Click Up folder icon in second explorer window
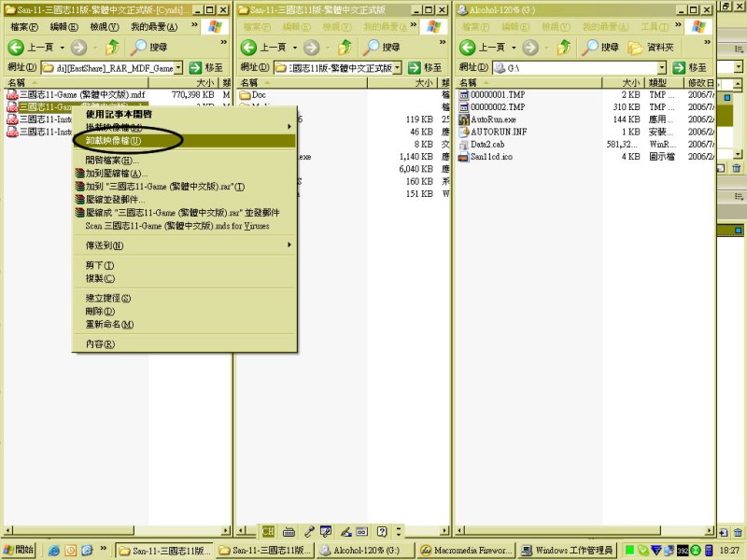The height and width of the screenshot is (560, 747). [345, 48]
